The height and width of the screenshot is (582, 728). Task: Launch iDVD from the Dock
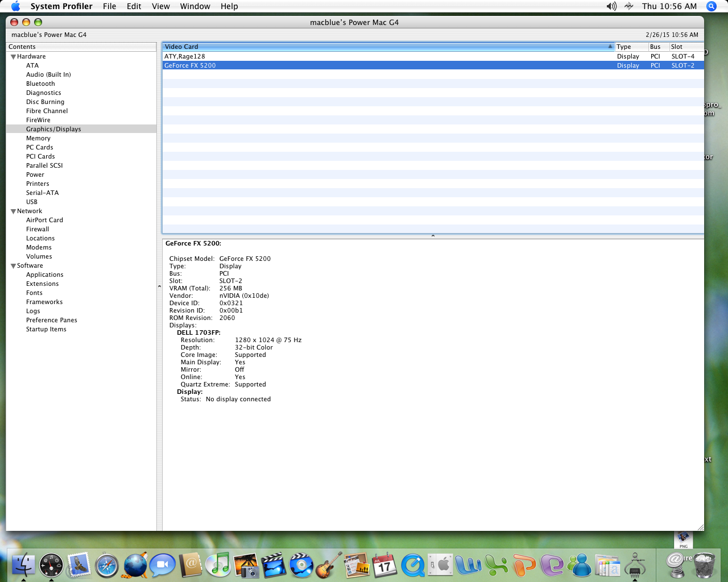(301, 565)
